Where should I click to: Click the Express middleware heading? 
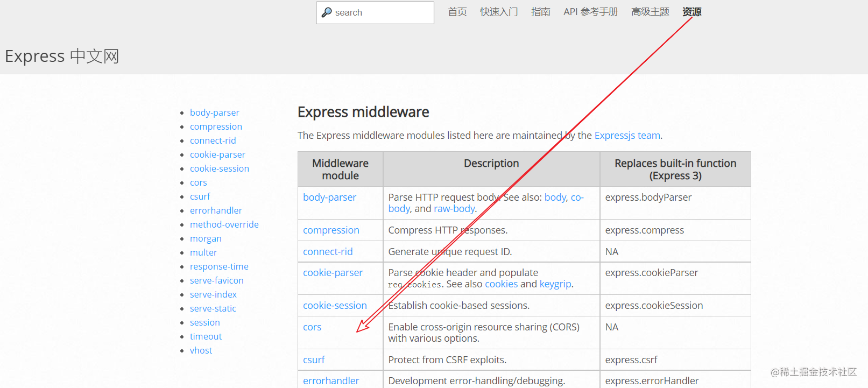click(363, 112)
